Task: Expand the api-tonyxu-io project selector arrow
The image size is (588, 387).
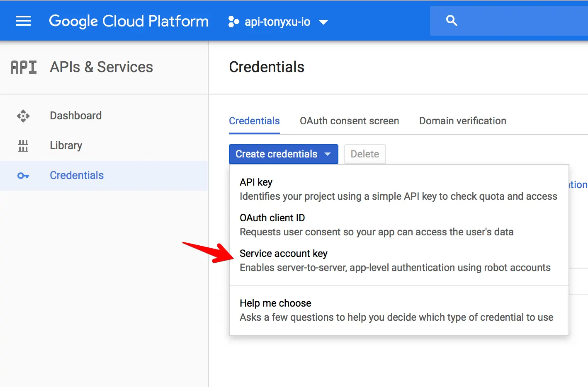Action: (323, 22)
